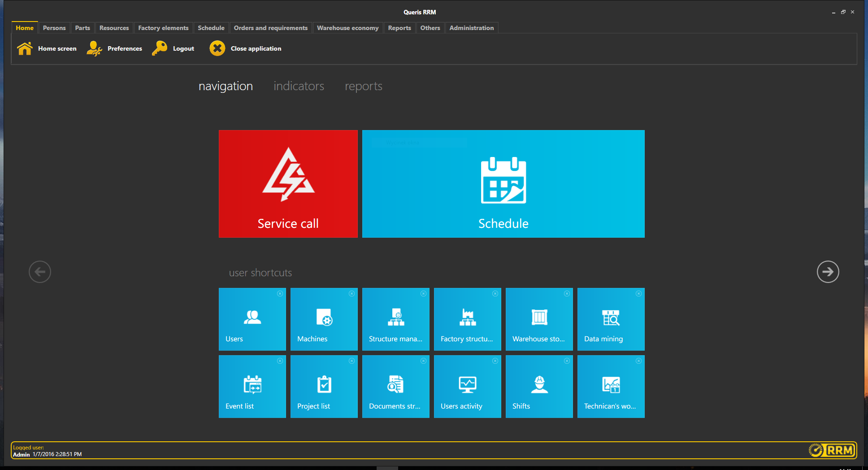The width and height of the screenshot is (868, 470).
Task: Open the Event list shortcut
Action: pos(252,386)
